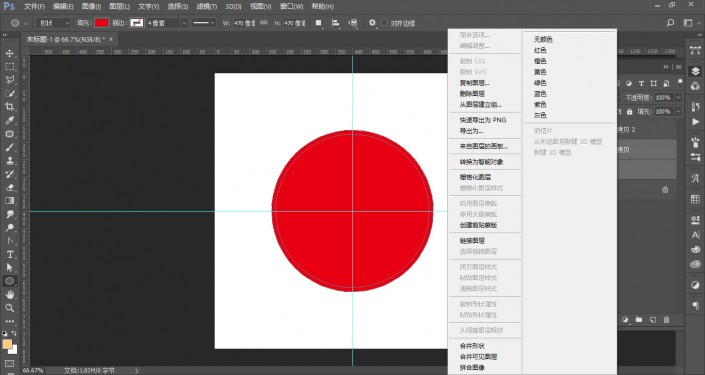Image resolution: width=705 pixels, height=375 pixels.
Task: Click the stroke color swatch
Action: click(136, 23)
